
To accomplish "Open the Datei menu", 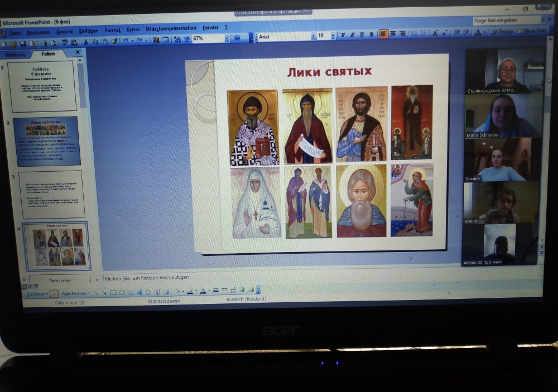I will (15, 33).
